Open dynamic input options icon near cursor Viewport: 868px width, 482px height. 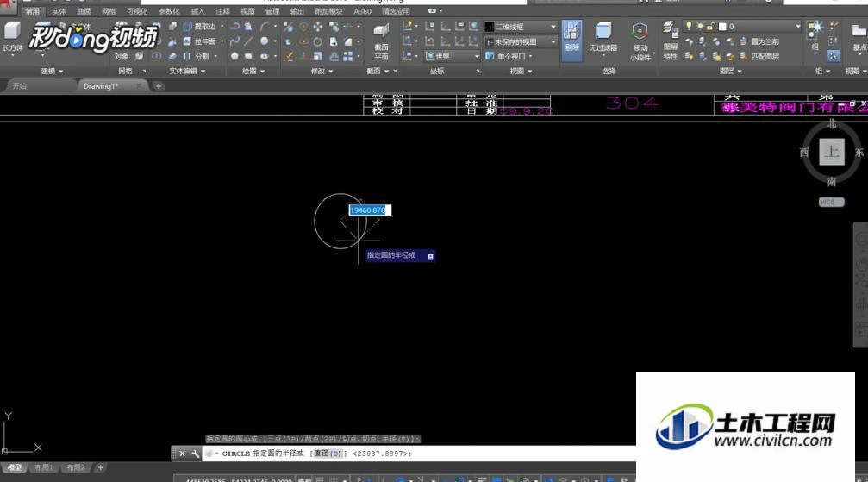tap(430, 256)
